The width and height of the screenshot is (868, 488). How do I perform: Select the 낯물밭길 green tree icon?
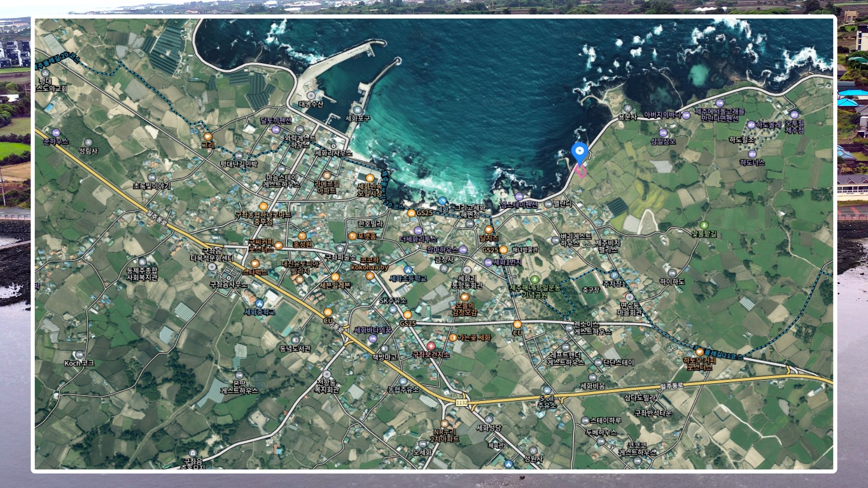click(x=704, y=225)
